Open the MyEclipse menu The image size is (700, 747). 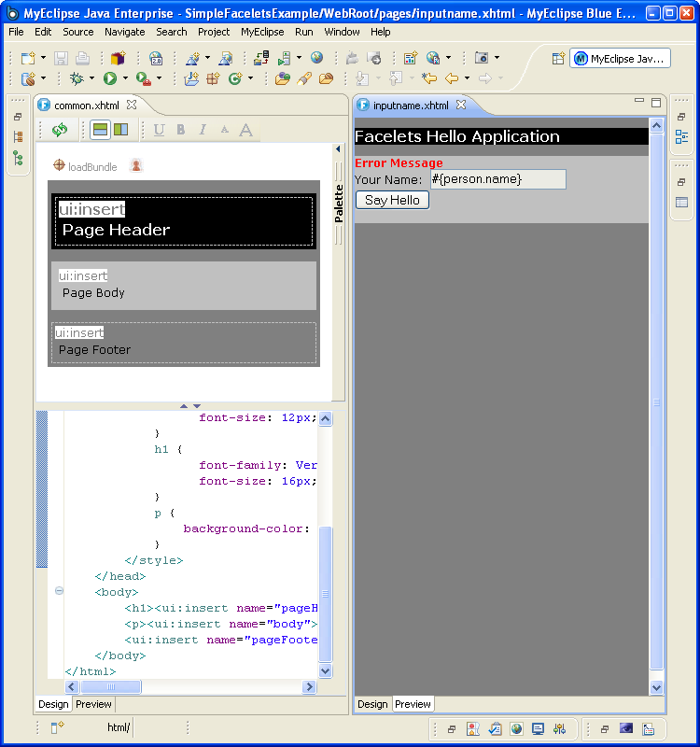262,32
